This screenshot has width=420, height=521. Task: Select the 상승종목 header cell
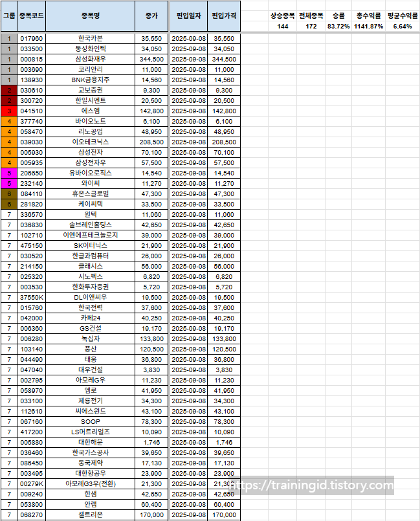point(282,16)
